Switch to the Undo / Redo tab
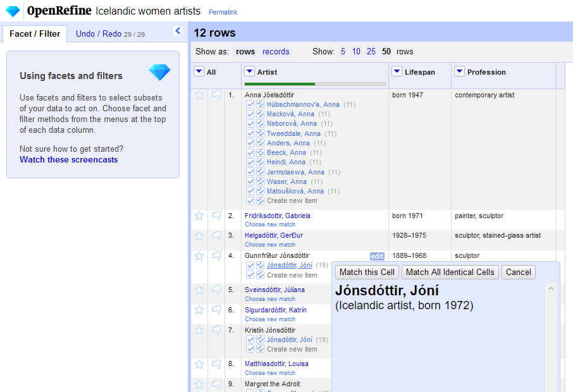573x392 pixels. tap(97, 34)
